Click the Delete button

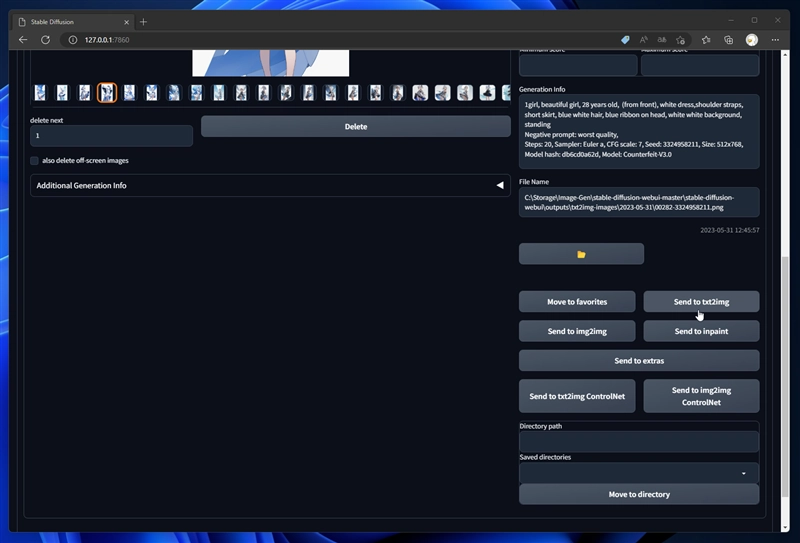pyautogui.click(x=356, y=127)
